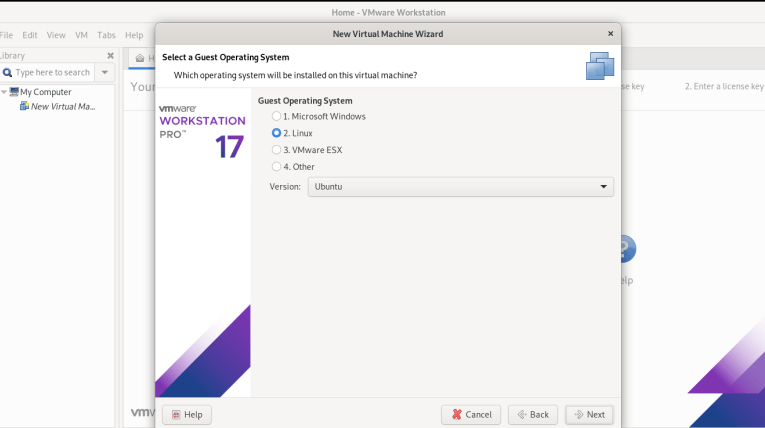Click the Home tab icon
Viewport: 765px width, 428px height.
click(x=140, y=58)
